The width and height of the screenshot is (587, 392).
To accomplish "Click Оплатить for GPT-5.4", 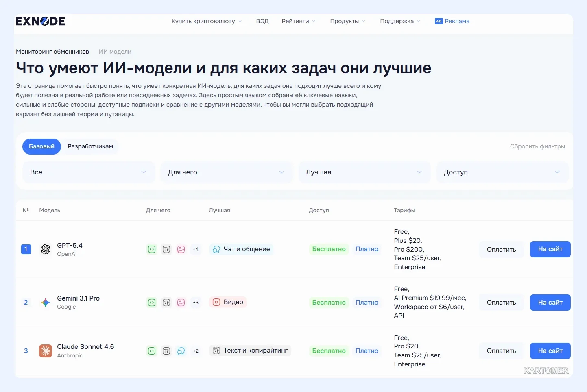I will [501, 249].
